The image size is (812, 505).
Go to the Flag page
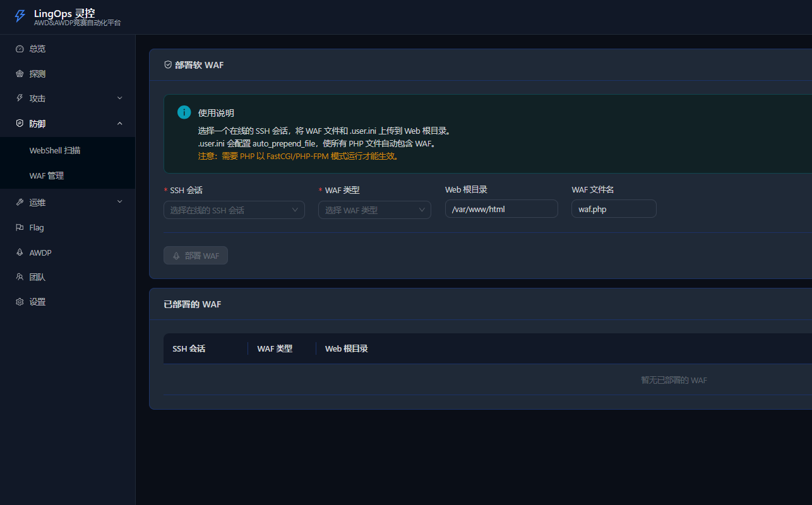(x=68, y=227)
